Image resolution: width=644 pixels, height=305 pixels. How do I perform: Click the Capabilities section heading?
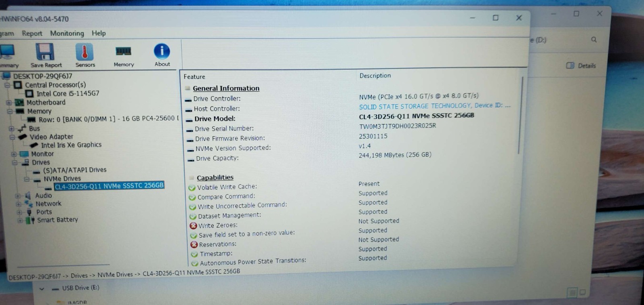215,178
